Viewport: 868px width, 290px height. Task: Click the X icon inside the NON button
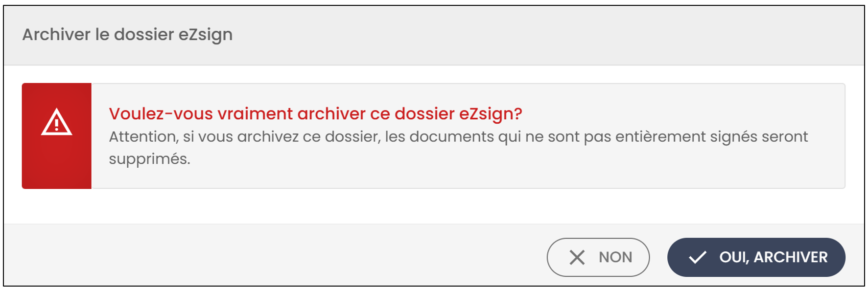577,257
